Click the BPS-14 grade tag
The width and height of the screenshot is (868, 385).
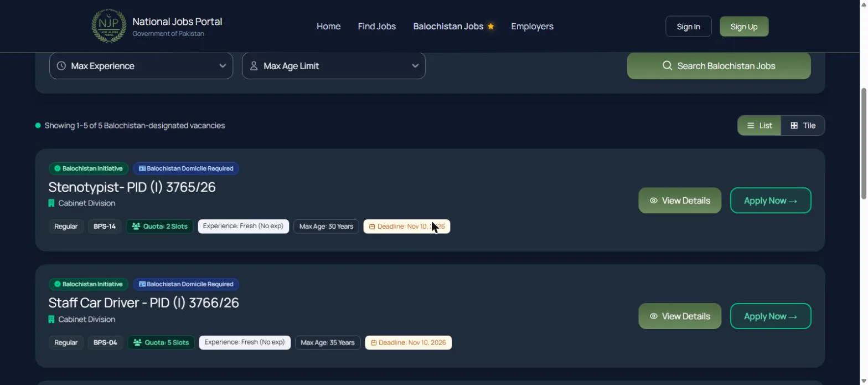(x=105, y=227)
